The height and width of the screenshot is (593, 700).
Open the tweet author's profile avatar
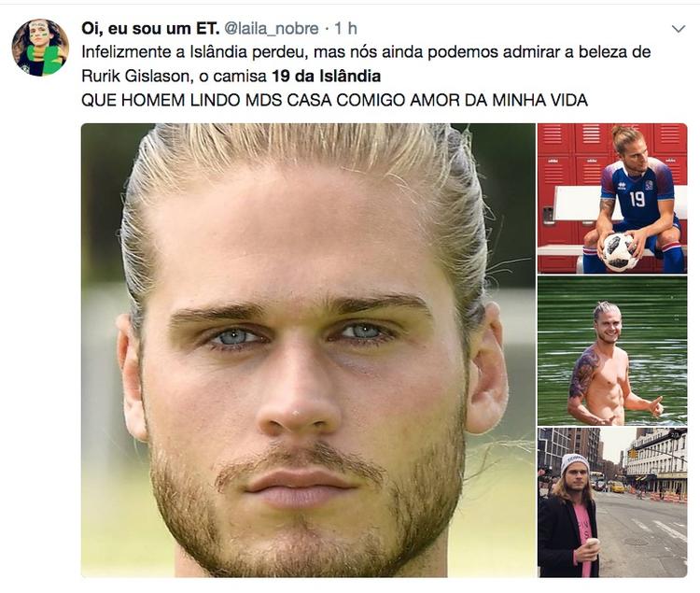coord(40,48)
